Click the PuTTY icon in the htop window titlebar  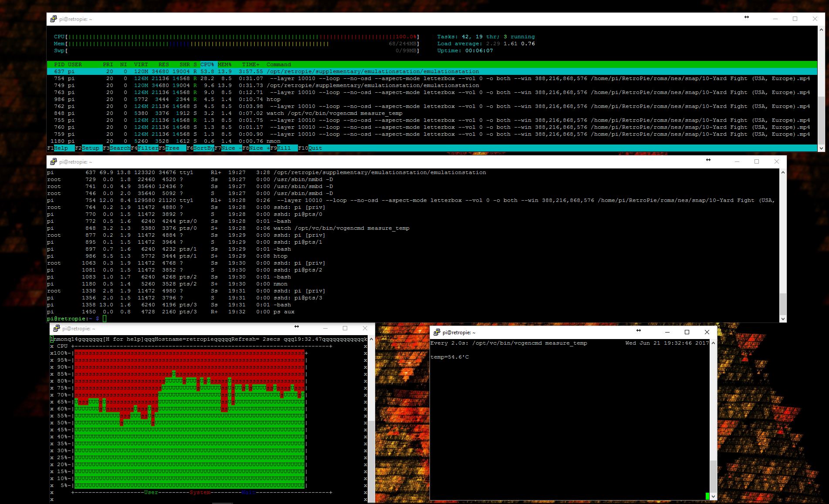point(54,19)
